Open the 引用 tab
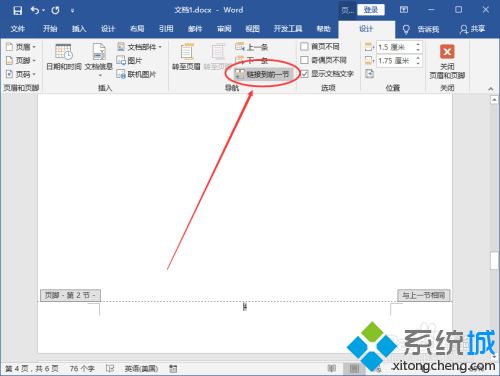This screenshot has height=376, width=500. (x=166, y=29)
